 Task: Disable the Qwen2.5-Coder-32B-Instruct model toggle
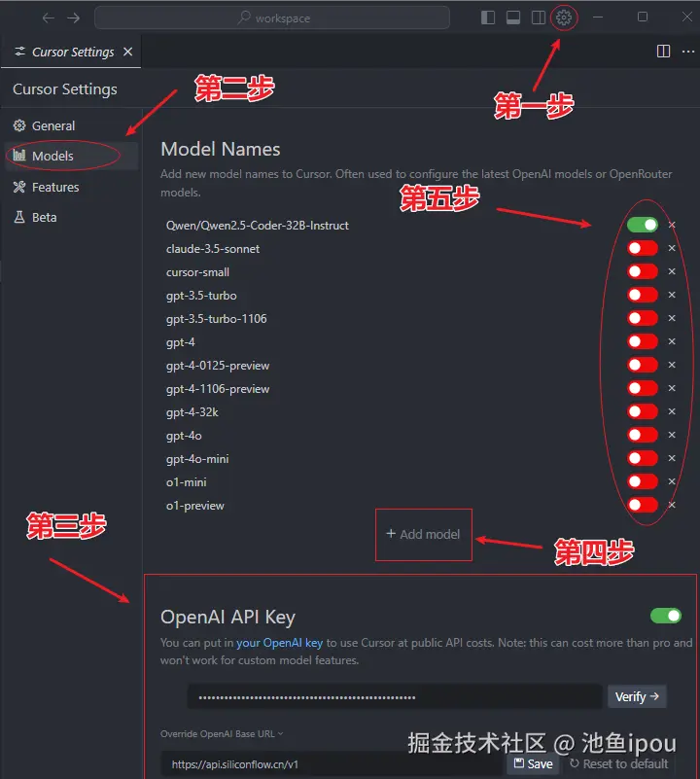coord(643,225)
